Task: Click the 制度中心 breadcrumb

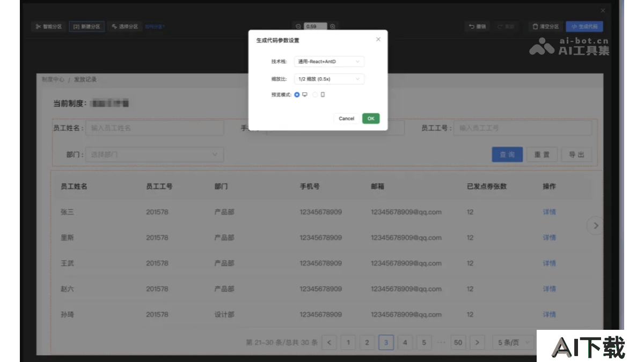Action: (53, 79)
